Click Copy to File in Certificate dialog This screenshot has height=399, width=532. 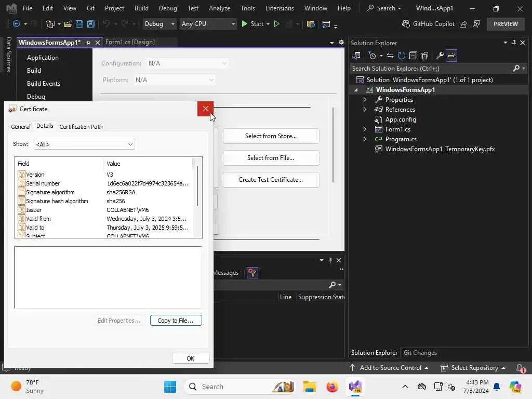click(x=176, y=321)
